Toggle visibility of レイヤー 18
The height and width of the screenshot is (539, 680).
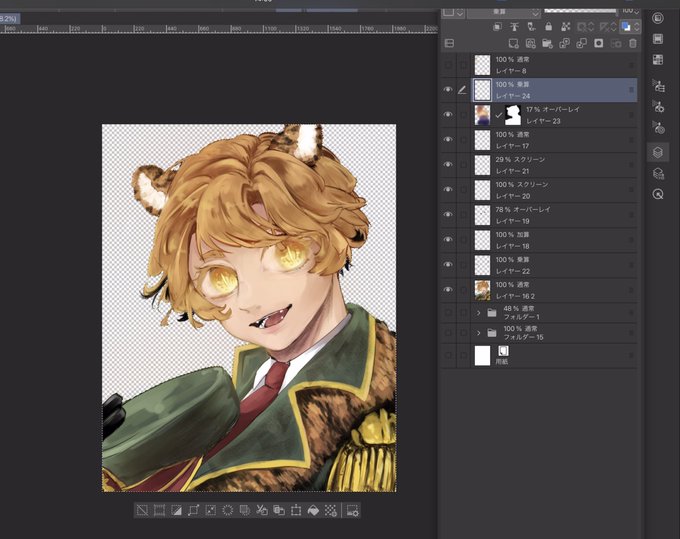pos(448,240)
